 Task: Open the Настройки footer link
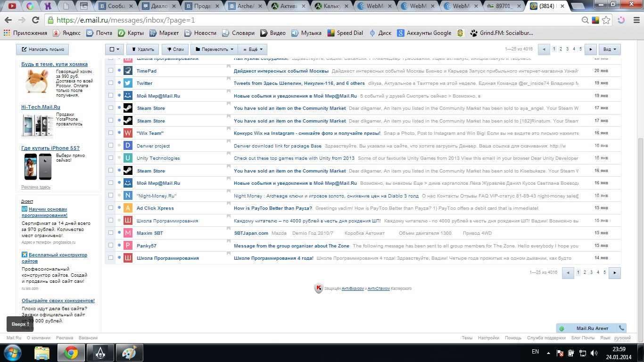point(488,338)
